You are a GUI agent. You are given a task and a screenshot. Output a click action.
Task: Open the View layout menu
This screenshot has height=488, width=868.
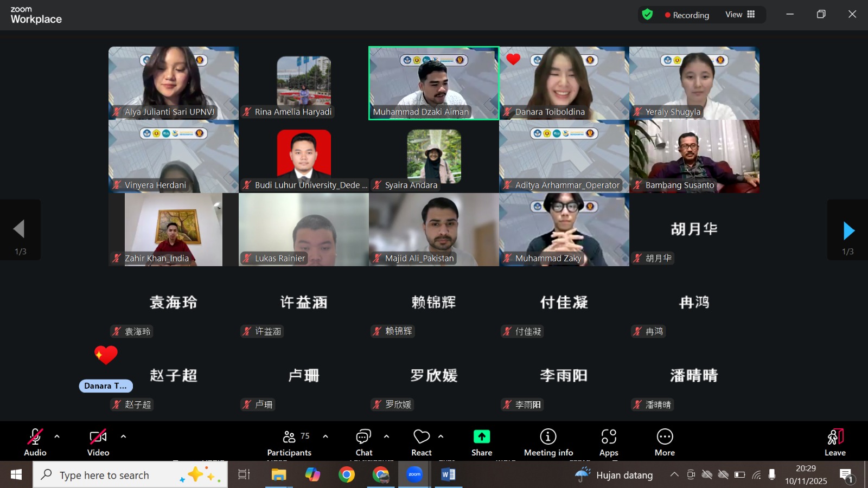tap(740, 15)
